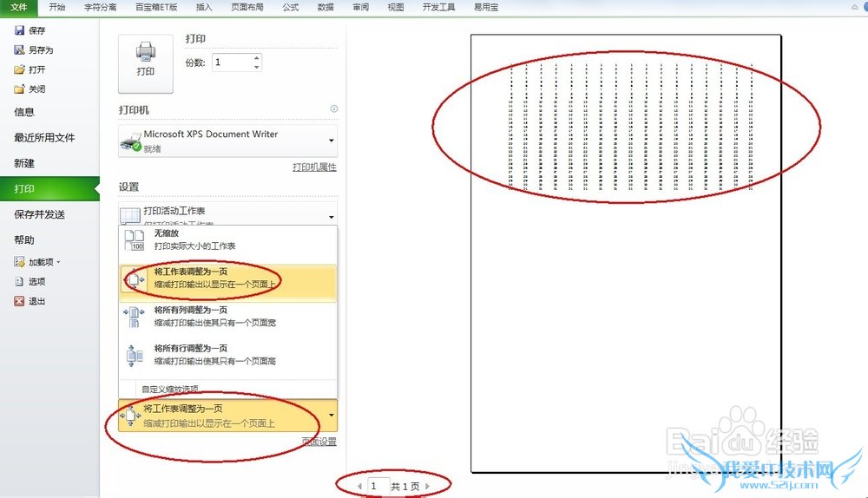Go to next page in print preview
The image size is (868, 498).
427,487
